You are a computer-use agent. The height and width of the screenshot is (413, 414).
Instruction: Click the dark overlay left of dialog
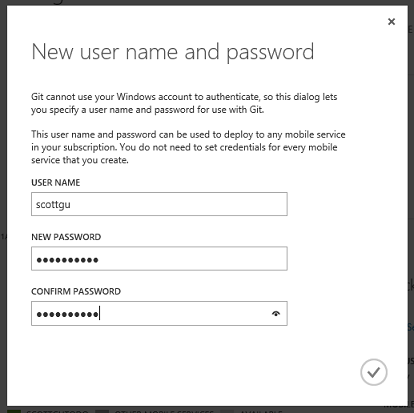(3, 133)
